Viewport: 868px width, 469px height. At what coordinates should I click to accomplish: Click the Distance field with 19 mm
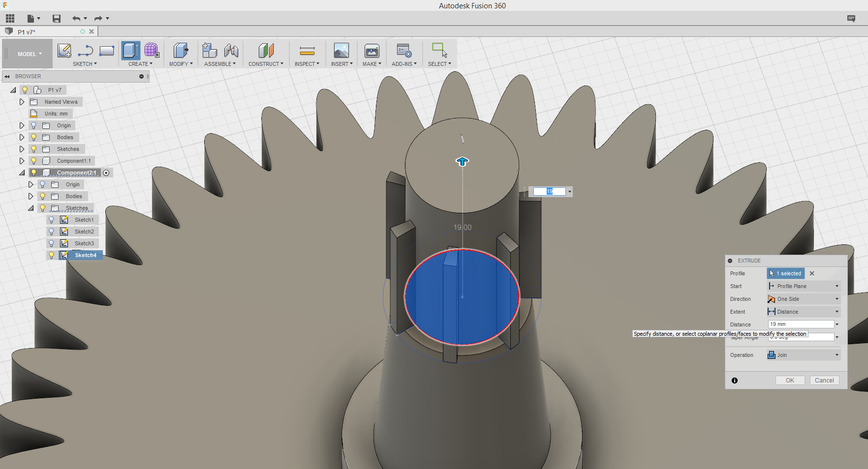(x=801, y=324)
